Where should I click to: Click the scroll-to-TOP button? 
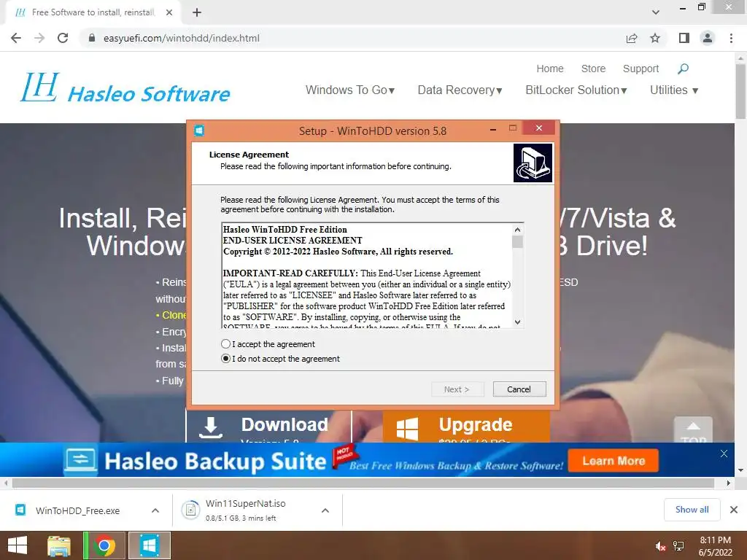pyautogui.click(x=693, y=430)
